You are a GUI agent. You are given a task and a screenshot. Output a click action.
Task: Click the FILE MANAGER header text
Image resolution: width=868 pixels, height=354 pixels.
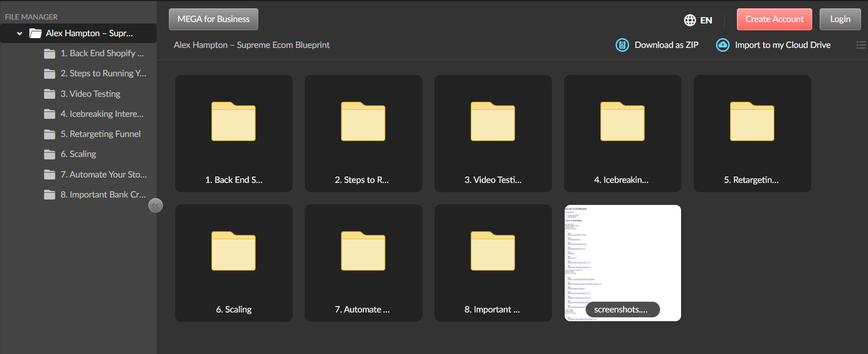[31, 17]
